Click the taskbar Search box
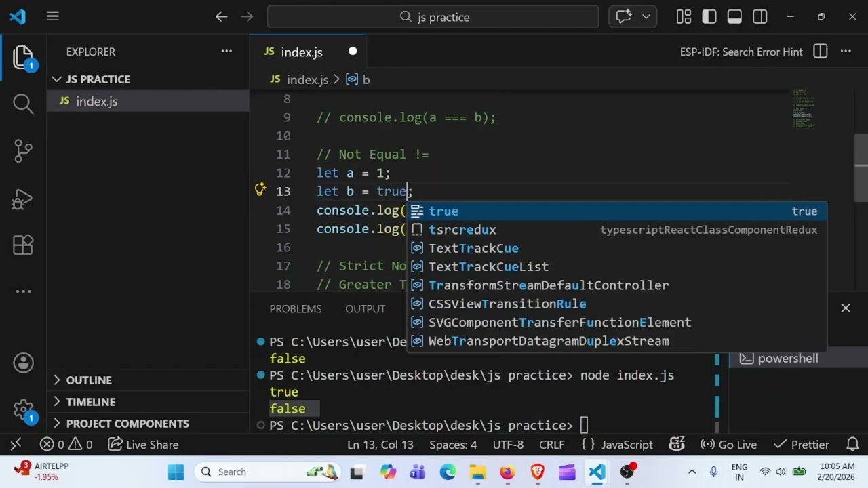Screen dimensions: 868x488 269,472
